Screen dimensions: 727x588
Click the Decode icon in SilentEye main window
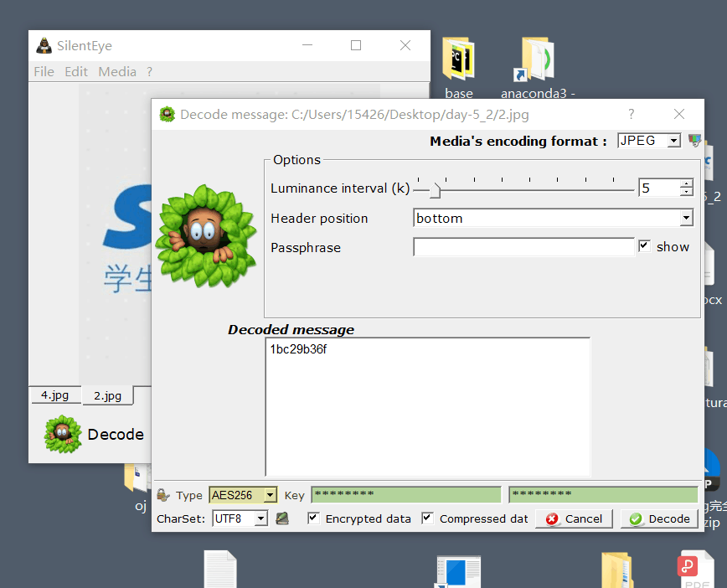pos(63,433)
